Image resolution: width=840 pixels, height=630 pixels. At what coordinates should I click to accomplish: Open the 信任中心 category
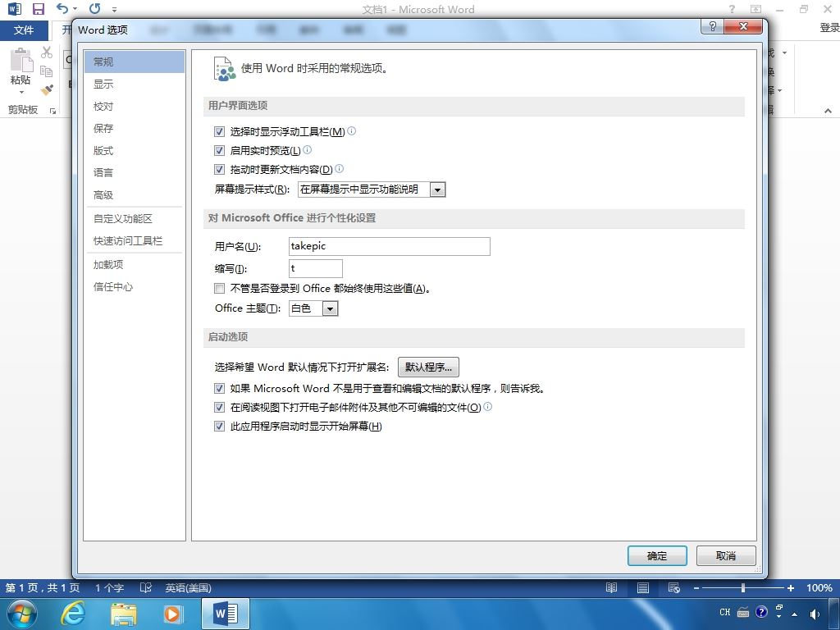(134, 286)
